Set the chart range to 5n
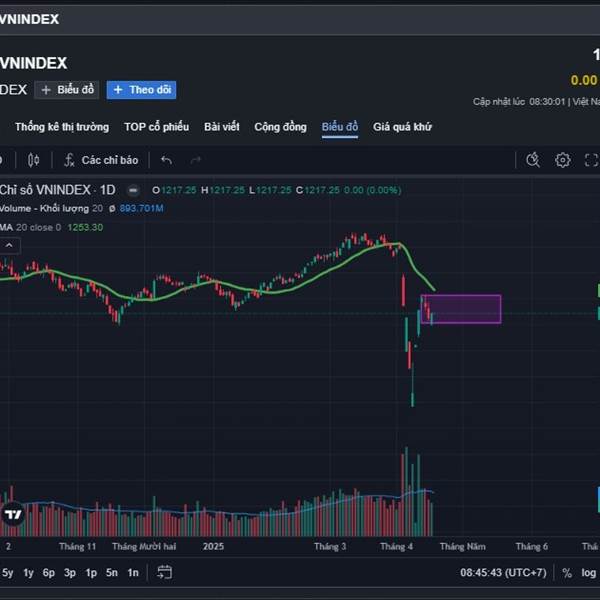The image size is (600, 600). [x=112, y=572]
